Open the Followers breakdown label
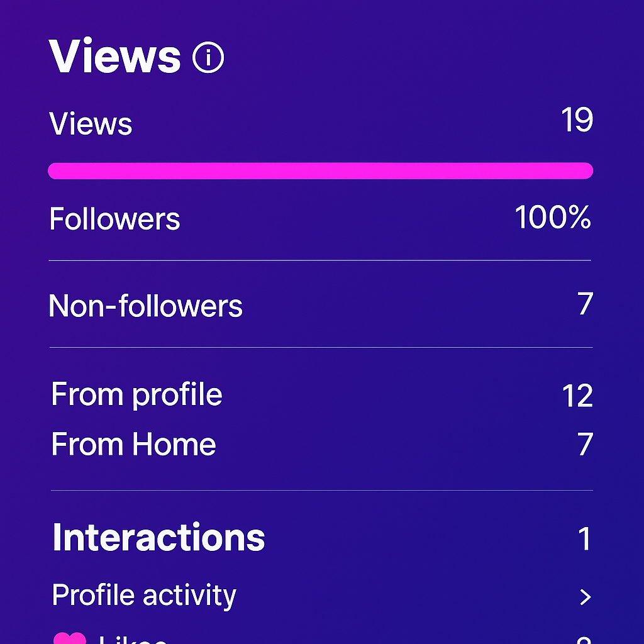The image size is (644, 644). coord(114,219)
